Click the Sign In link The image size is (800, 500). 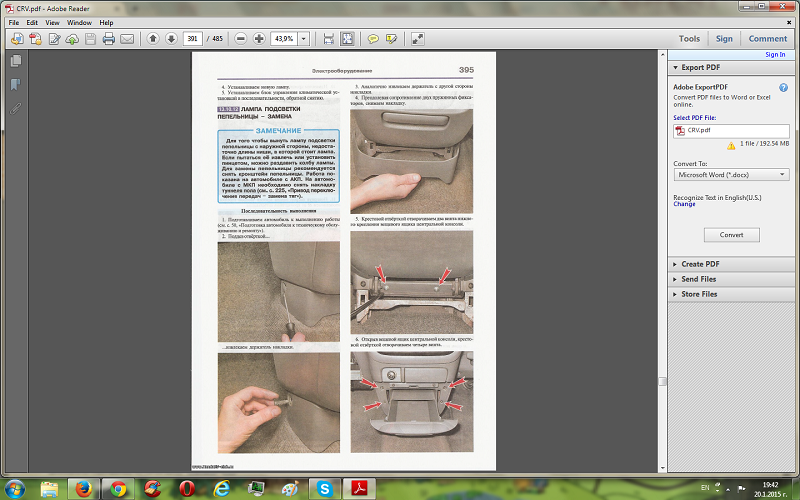click(775, 55)
